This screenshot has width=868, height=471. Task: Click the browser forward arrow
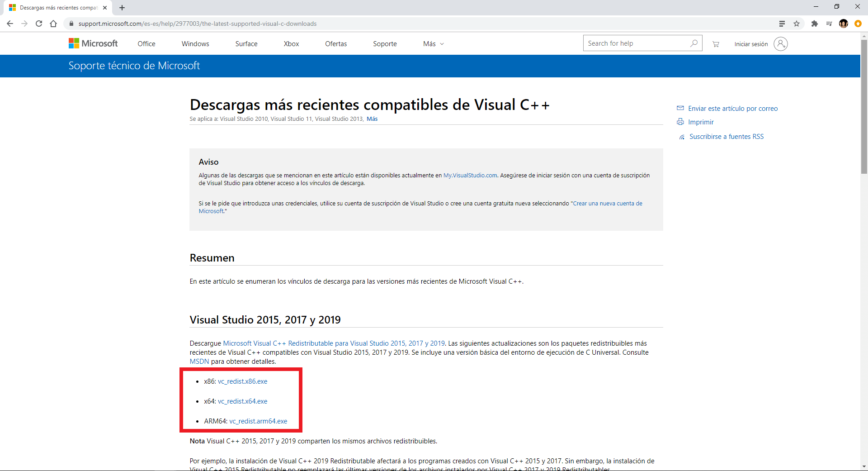tap(24, 24)
